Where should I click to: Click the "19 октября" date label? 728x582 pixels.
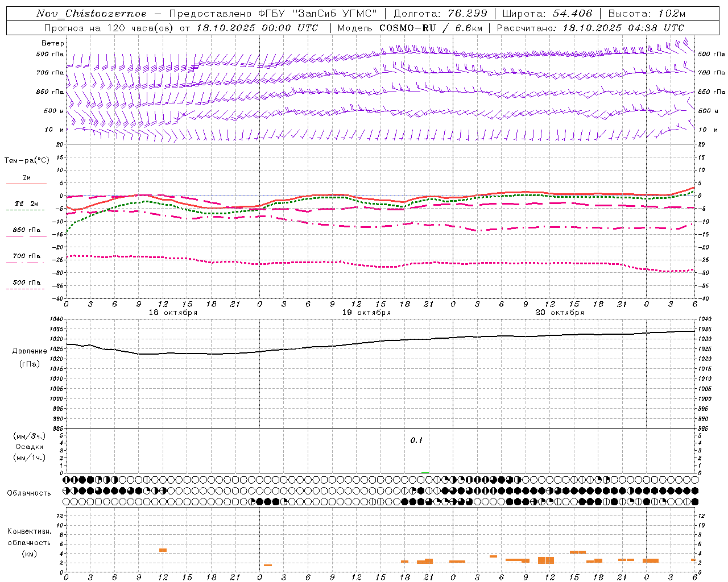(x=366, y=313)
